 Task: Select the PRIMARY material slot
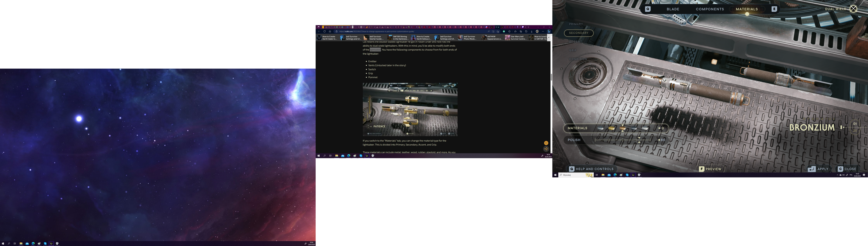(576, 24)
